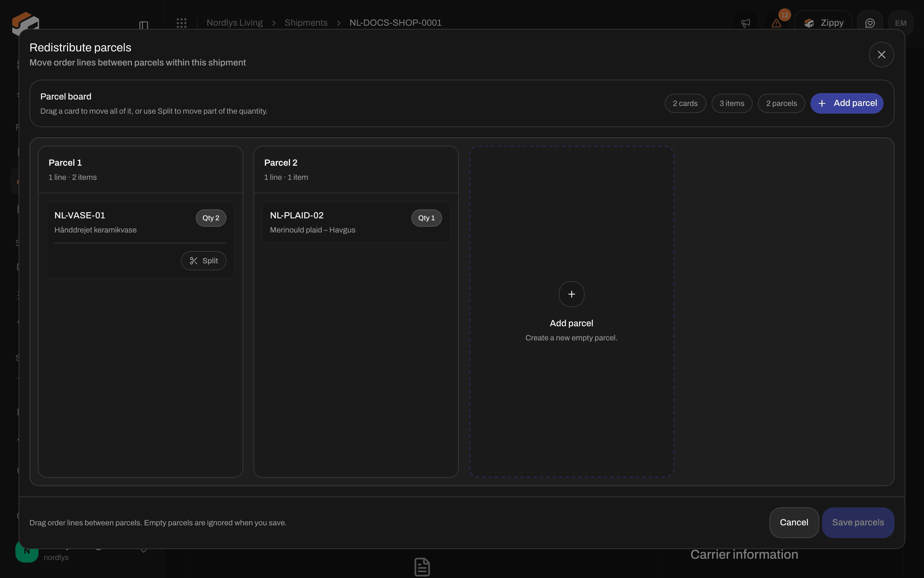This screenshot has width=924, height=578.
Task: Click the Parcel 1 column header
Action: pyautogui.click(x=140, y=169)
